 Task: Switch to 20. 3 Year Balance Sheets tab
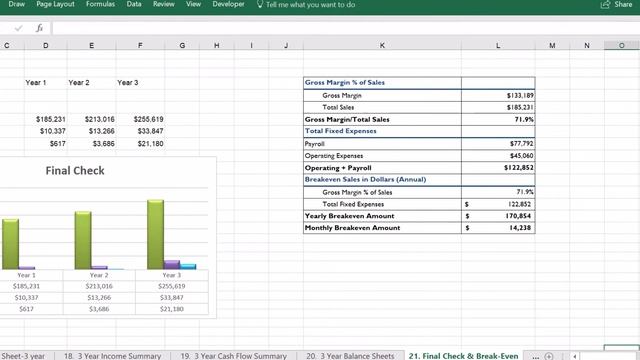pyautogui.click(x=350, y=356)
